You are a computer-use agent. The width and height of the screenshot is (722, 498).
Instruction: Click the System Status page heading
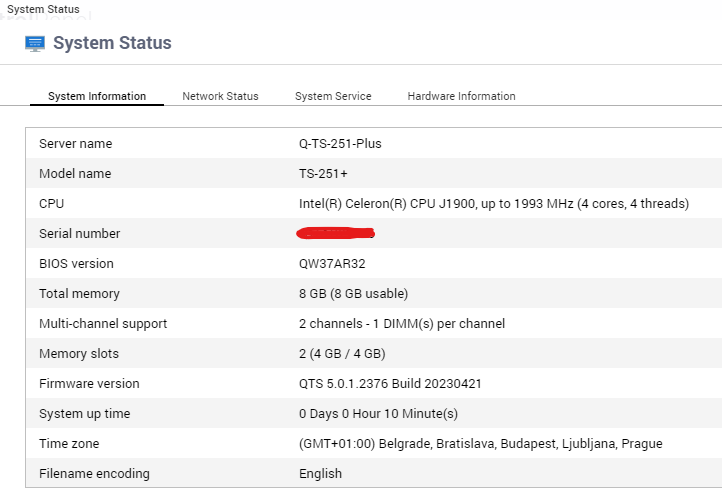tap(112, 43)
